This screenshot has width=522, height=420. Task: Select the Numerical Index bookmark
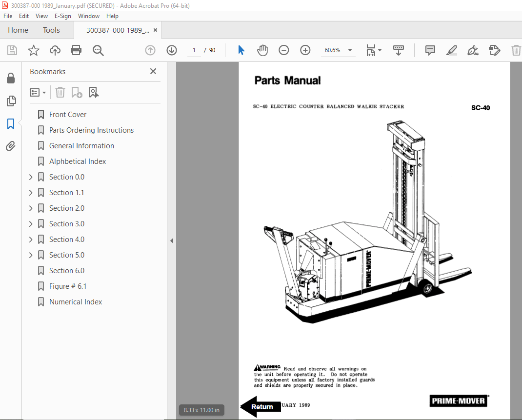76,301
